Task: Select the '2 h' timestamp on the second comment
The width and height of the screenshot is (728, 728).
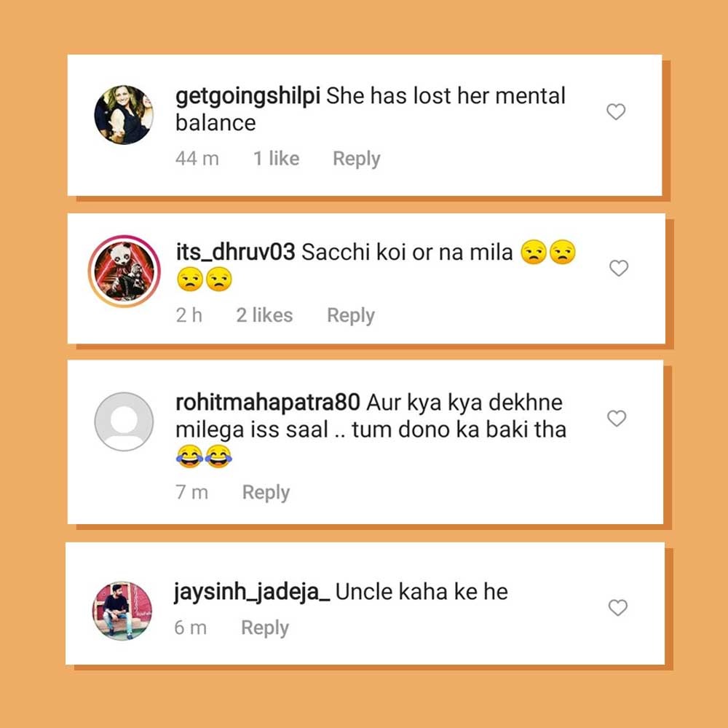Action: click(x=189, y=315)
